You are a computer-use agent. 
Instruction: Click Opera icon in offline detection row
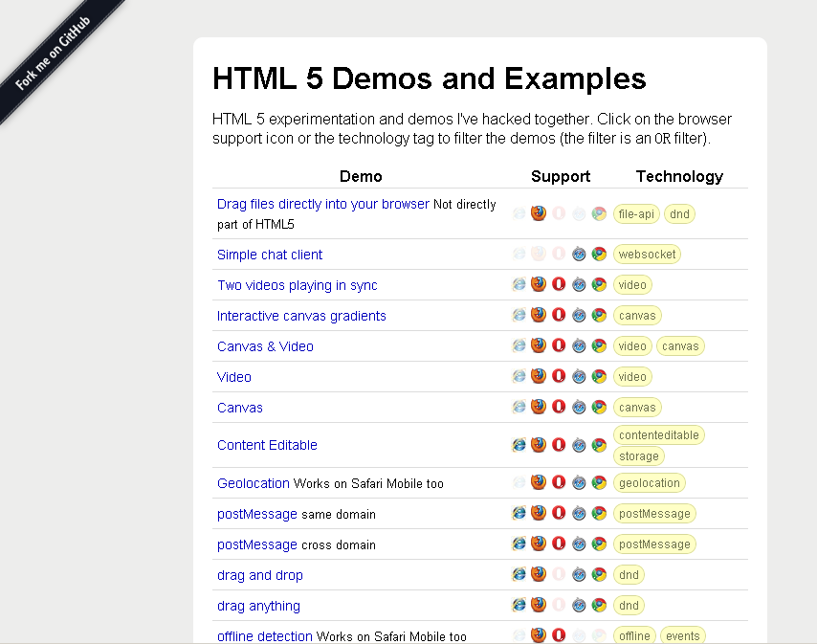point(559,635)
